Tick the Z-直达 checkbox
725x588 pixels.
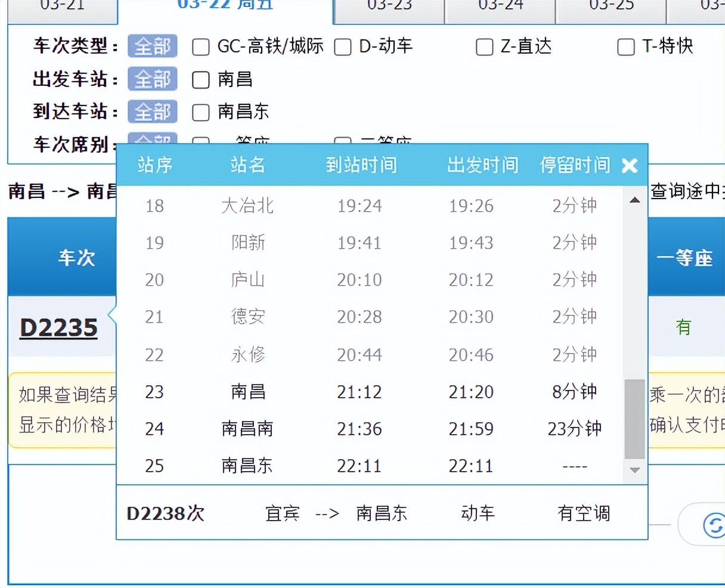(x=484, y=47)
